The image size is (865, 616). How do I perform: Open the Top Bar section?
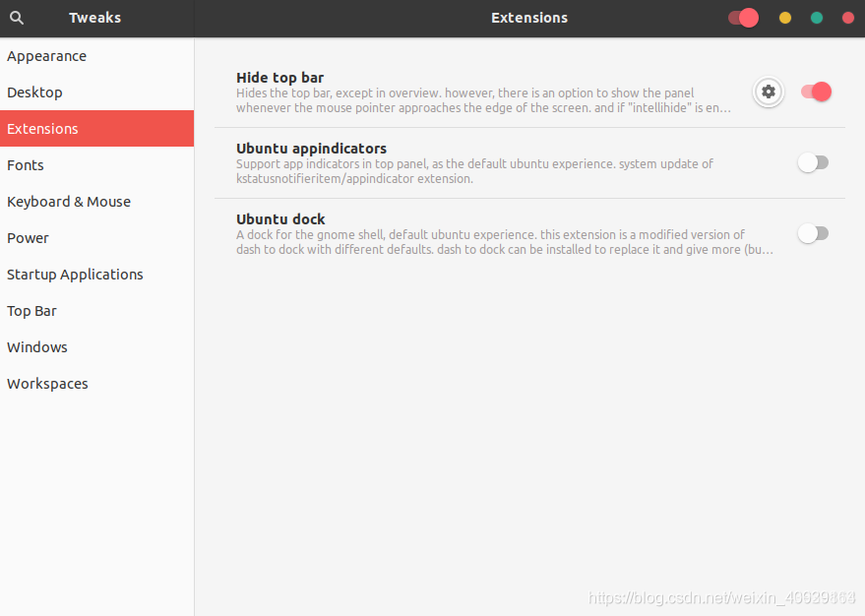point(97,311)
